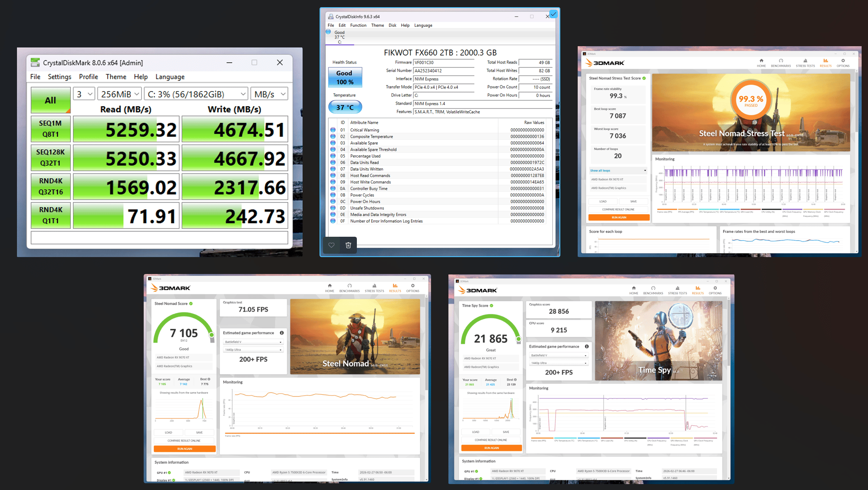This screenshot has width=868, height=490.
Task: Open Function menu in CrystalDiskInfo
Action: tap(358, 25)
